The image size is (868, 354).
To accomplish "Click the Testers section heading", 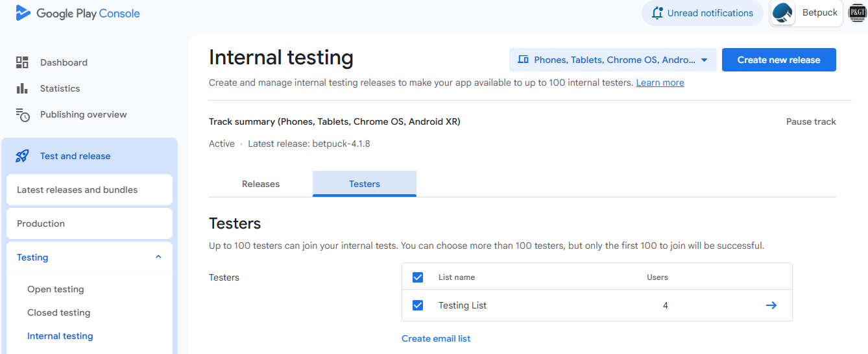I will click(x=235, y=223).
